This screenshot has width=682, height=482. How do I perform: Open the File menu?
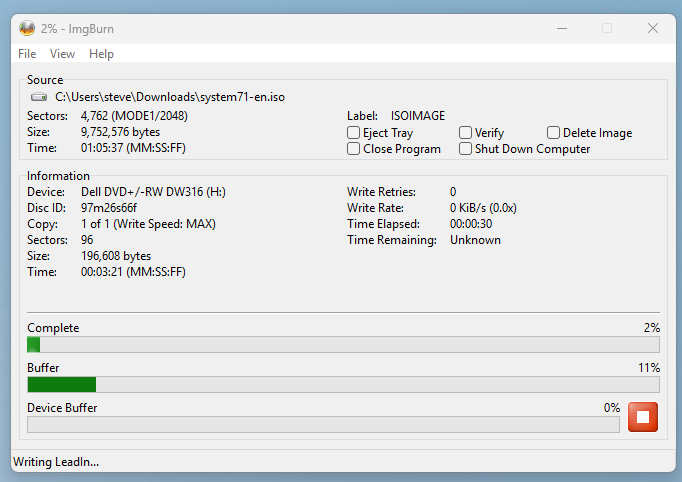(x=27, y=54)
